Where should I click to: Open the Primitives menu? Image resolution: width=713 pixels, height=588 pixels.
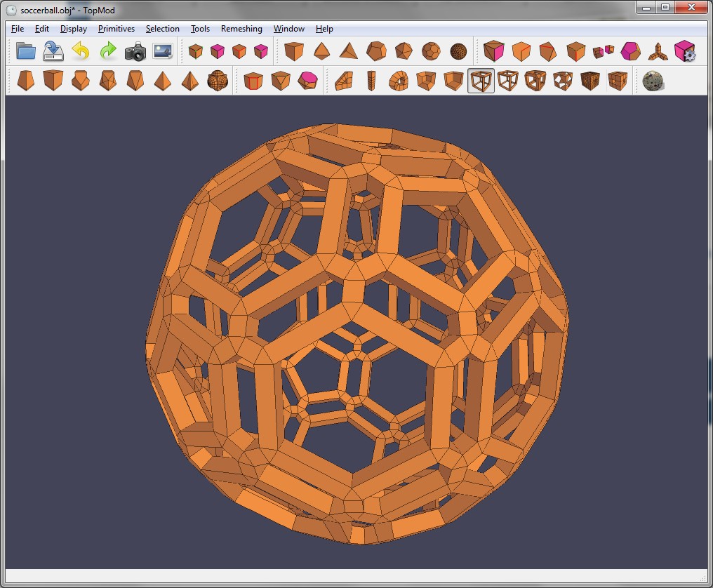pyautogui.click(x=116, y=29)
